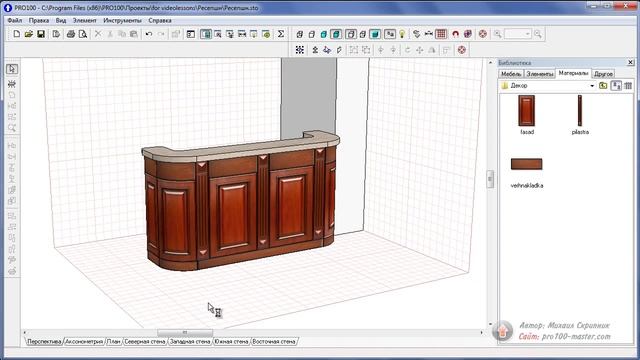Click the icon below the arrow tool in left toolbar
The image size is (640, 360).
coord(12,84)
